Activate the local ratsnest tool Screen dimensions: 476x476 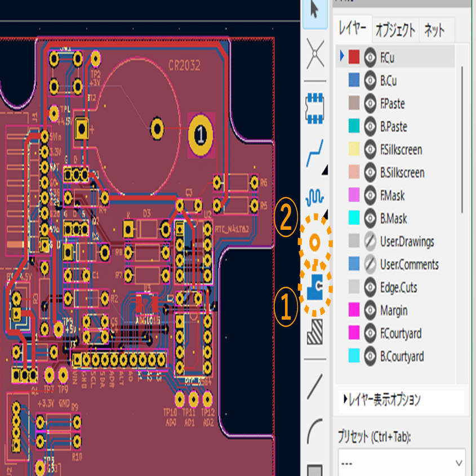(315, 54)
